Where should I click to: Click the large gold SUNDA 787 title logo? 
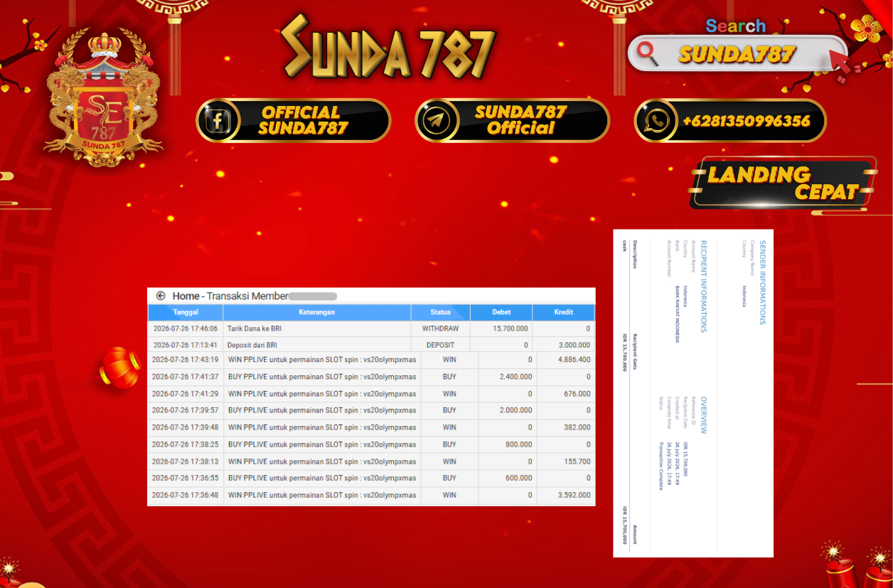click(x=387, y=48)
